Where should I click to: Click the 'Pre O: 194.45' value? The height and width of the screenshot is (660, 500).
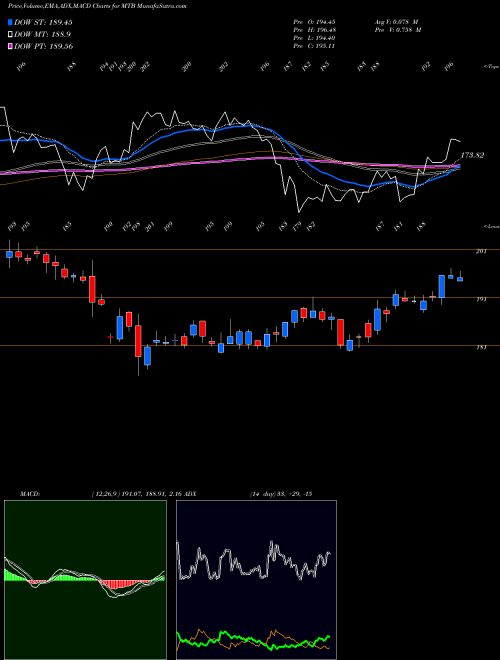coord(314,22)
